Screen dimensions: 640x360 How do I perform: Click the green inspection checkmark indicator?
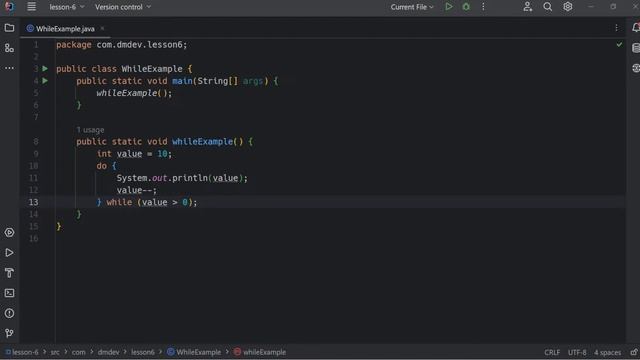point(619,44)
